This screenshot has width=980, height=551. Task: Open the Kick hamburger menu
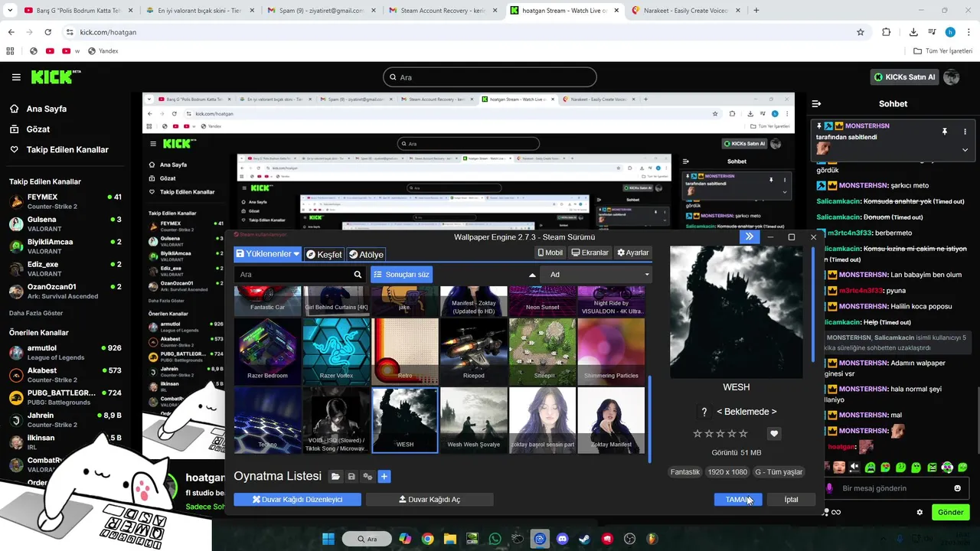(16, 77)
